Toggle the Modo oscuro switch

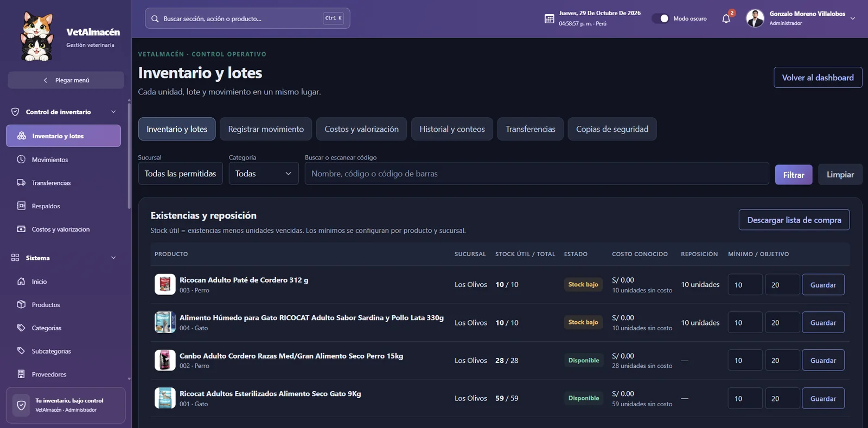point(660,18)
